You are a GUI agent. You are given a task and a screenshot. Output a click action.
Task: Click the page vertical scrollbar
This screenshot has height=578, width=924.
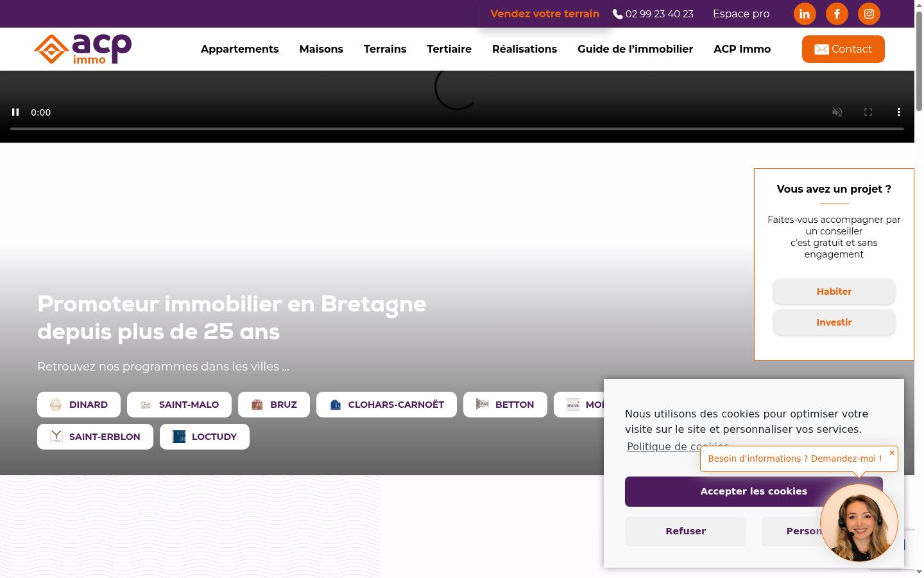click(x=919, y=62)
